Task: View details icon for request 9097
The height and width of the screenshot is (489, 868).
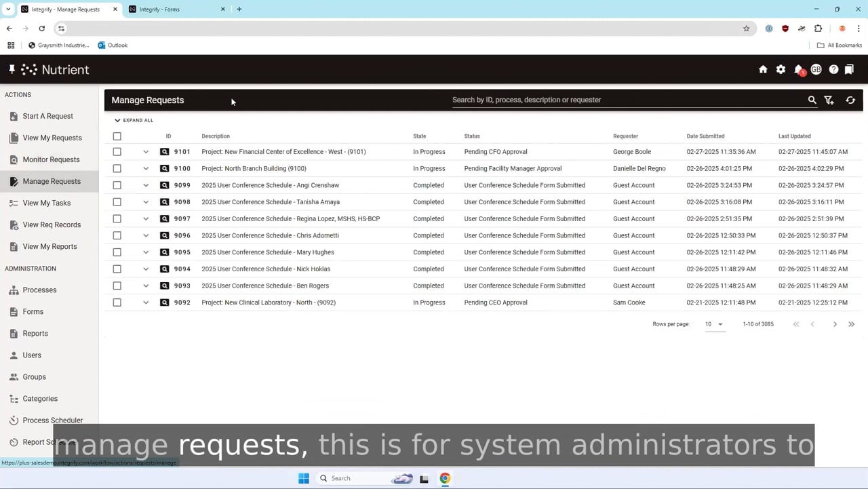Action: point(164,218)
